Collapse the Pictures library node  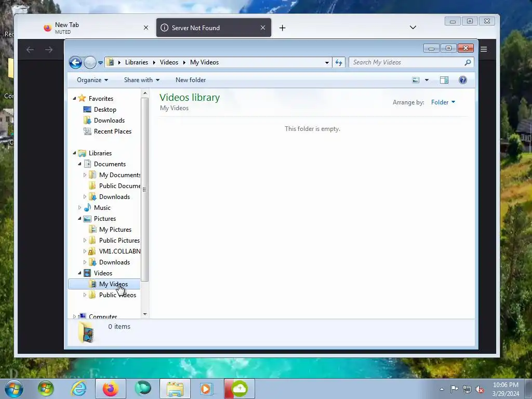[x=79, y=219]
